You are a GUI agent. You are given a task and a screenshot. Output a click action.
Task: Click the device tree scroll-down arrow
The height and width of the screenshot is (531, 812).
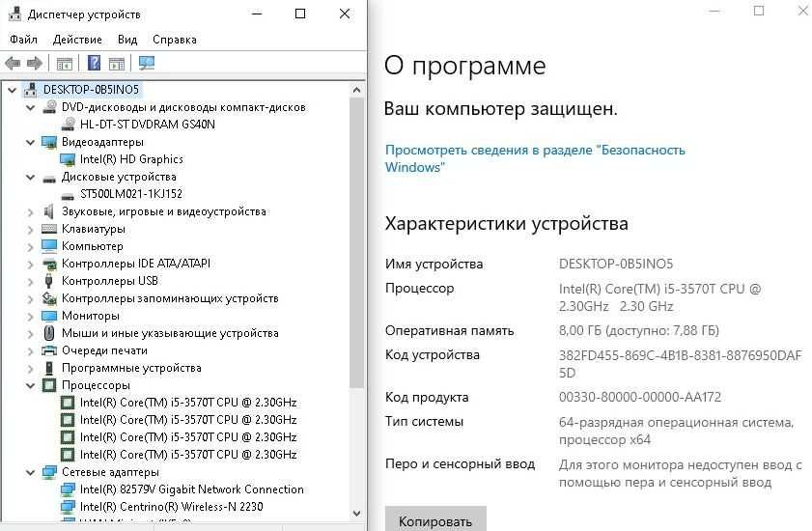point(356,514)
